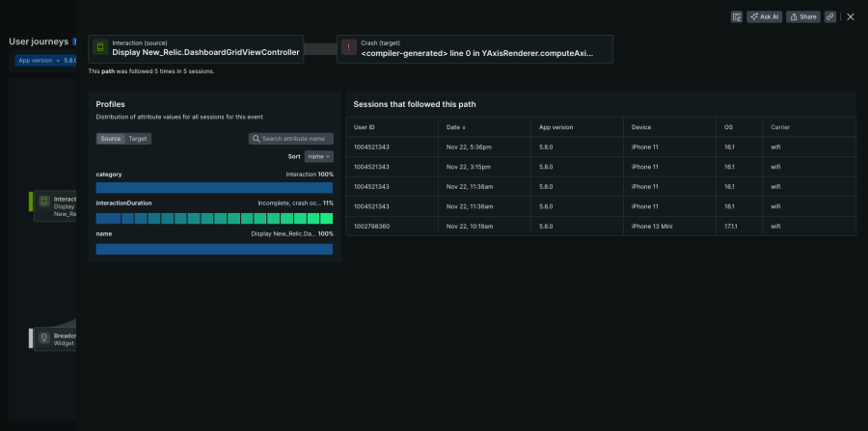Click the User ID column header
868x431 pixels.
tap(365, 127)
